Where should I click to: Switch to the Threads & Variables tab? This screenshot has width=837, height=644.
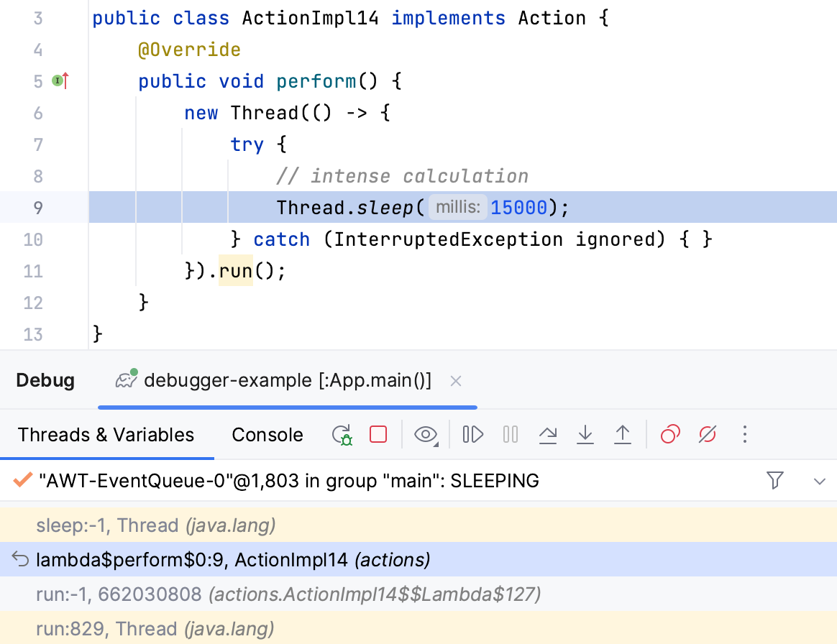coord(106,435)
